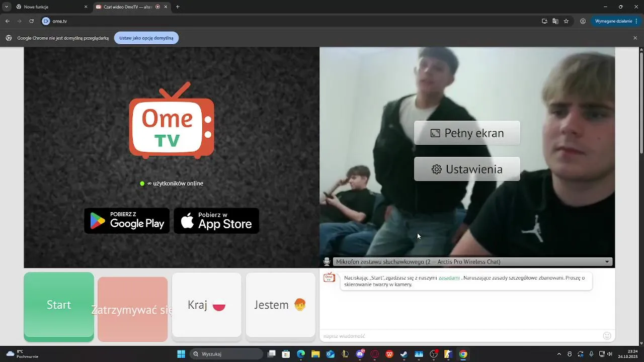
Task: Click the browser forward arrow
Action: pyautogui.click(x=19, y=21)
